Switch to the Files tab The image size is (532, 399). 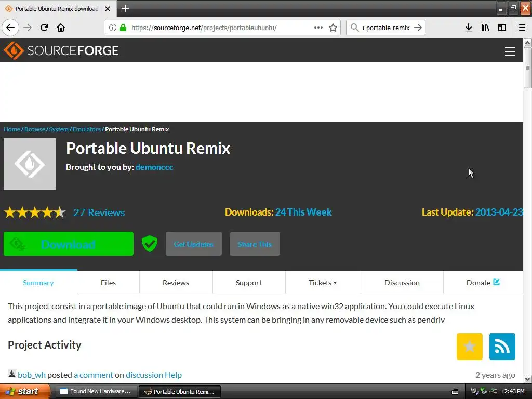[108, 283]
